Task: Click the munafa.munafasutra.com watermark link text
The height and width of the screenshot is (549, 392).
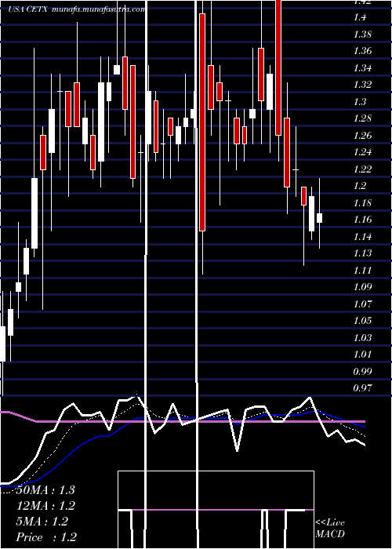Action: point(98,9)
